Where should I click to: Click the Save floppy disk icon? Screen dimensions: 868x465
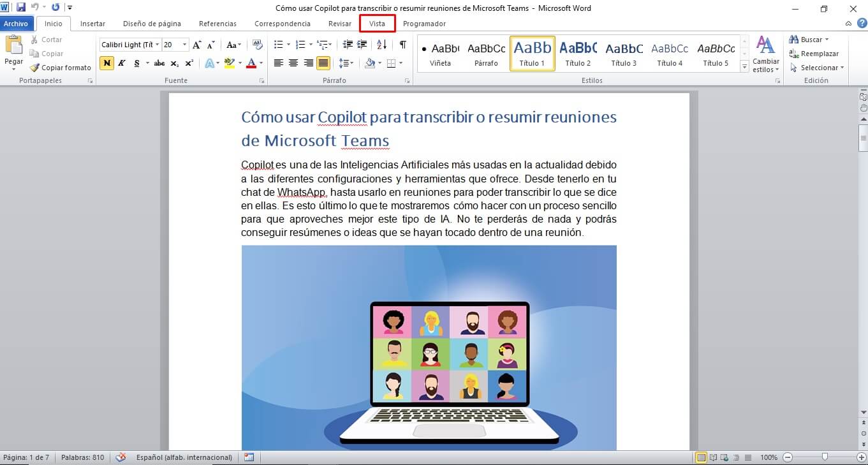coord(21,8)
